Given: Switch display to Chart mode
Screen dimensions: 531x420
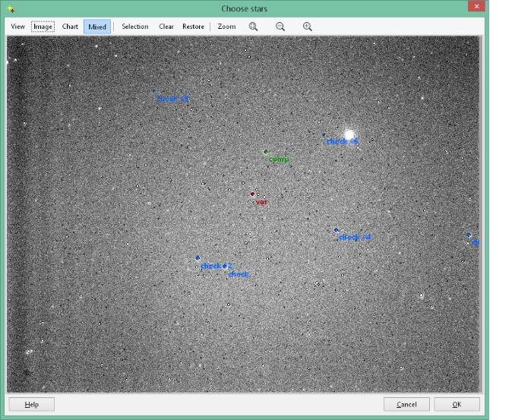Looking at the screenshot, I should click(x=70, y=27).
